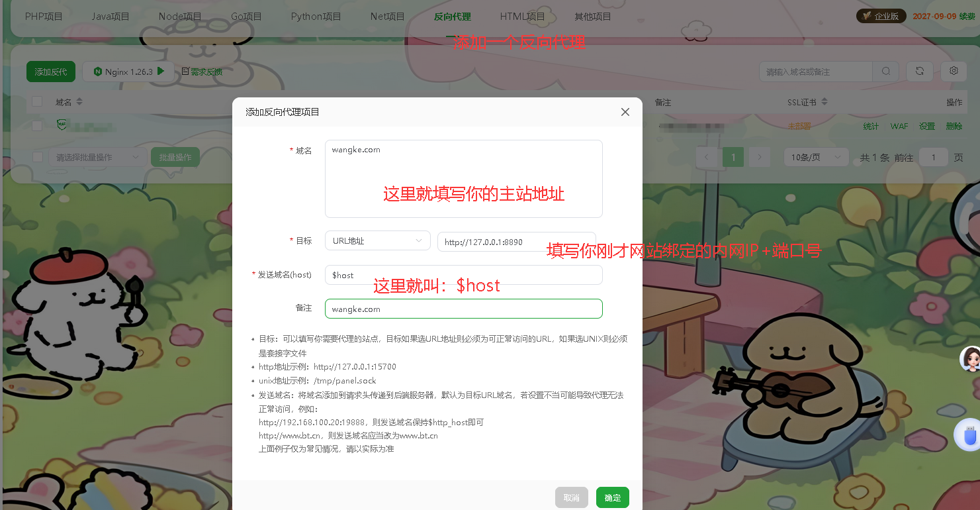The image size is (980, 510).
Task: Click the search magnifier icon
Action: [886, 72]
